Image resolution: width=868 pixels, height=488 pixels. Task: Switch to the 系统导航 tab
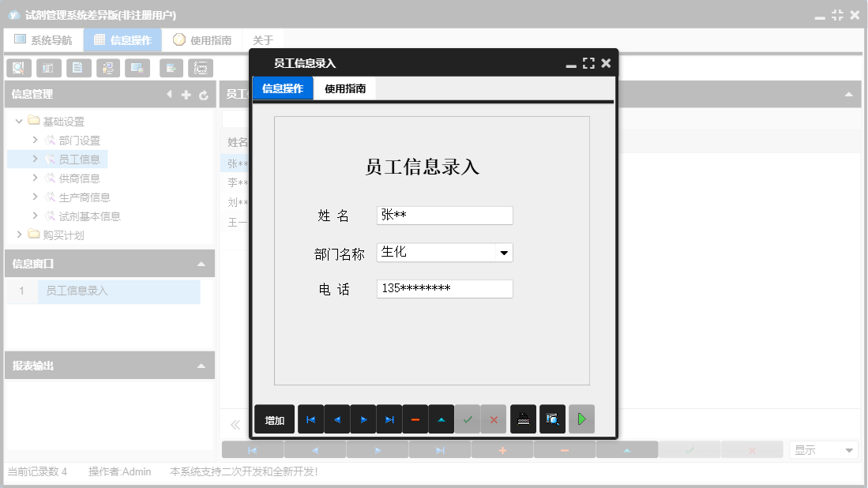[43, 39]
